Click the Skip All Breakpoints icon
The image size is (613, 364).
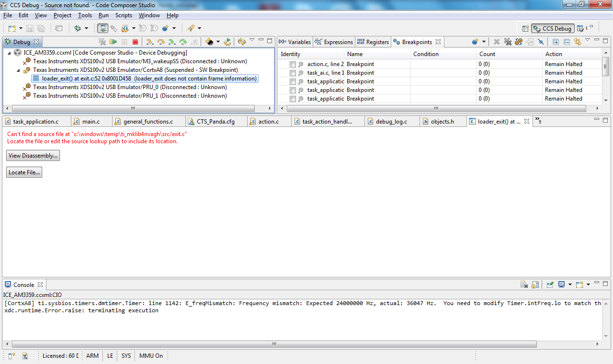point(541,42)
